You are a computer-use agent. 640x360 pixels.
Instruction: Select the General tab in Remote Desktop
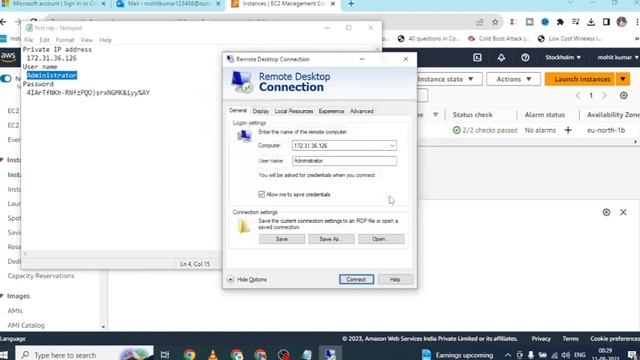pyautogui.click(x=238, y=111)
